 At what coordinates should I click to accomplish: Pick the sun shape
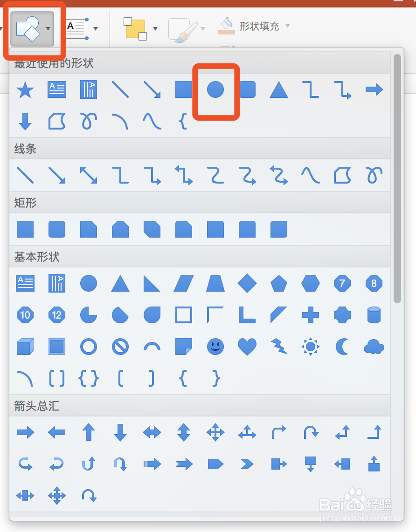(311, 347)
